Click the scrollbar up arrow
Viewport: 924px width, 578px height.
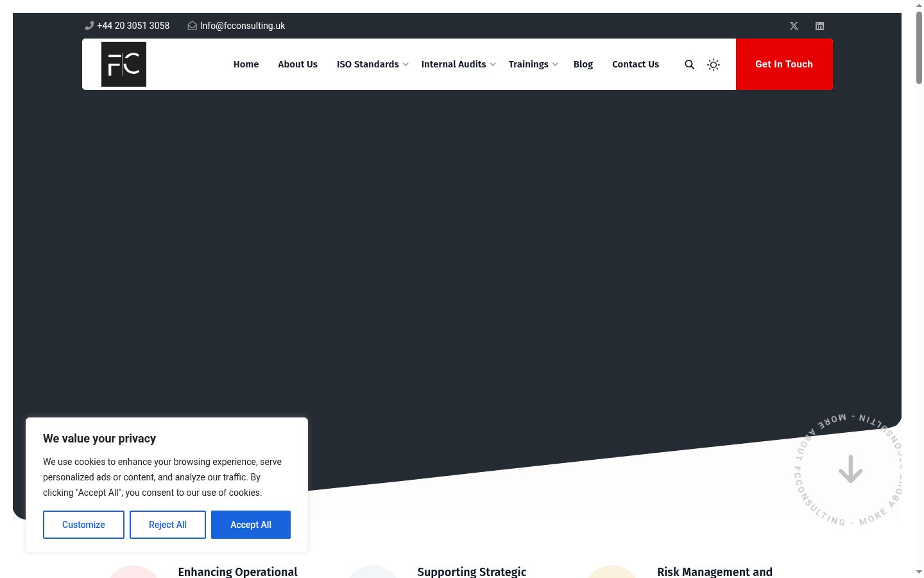pos(919,4)
